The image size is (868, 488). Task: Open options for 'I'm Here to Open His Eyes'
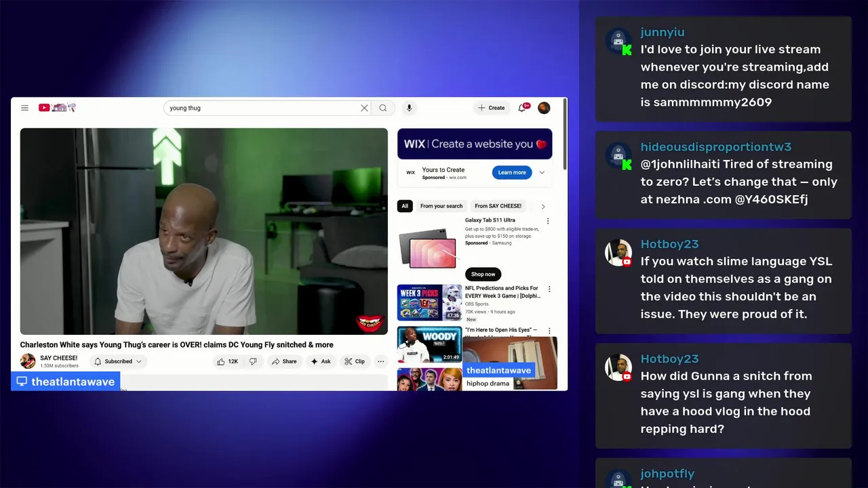[x=549, y=331]
